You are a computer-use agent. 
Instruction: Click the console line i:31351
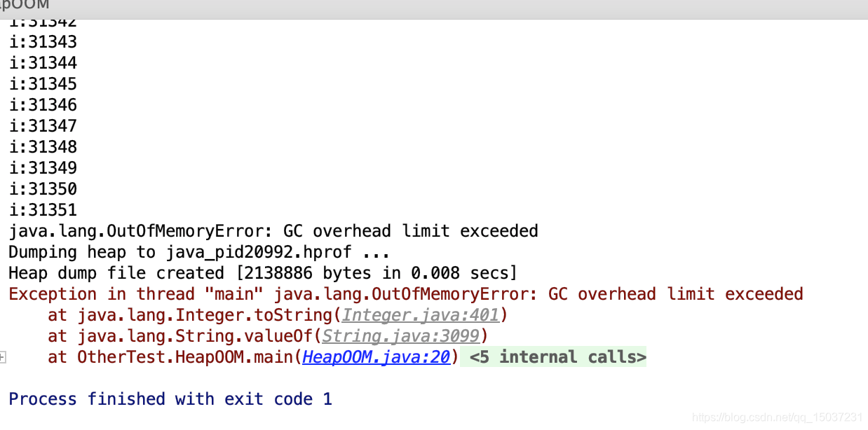point(43,210)
